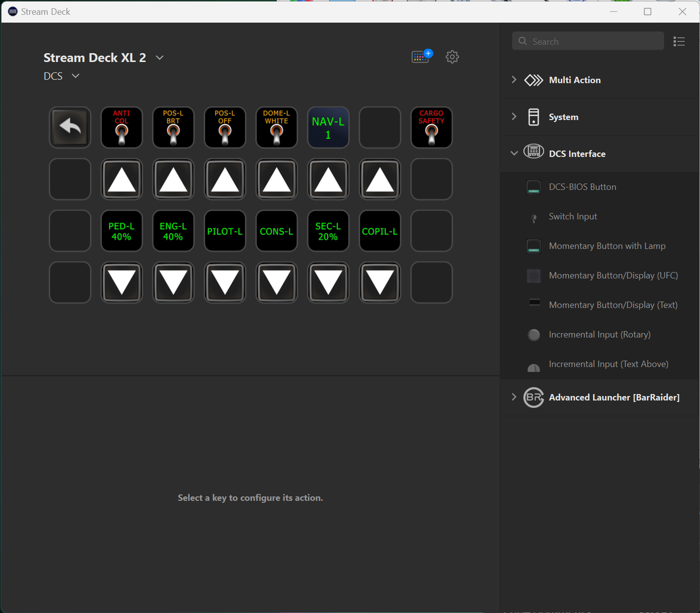Click the back arrow key
Viewport: 700px width, 613px height.
coord(70,127)
